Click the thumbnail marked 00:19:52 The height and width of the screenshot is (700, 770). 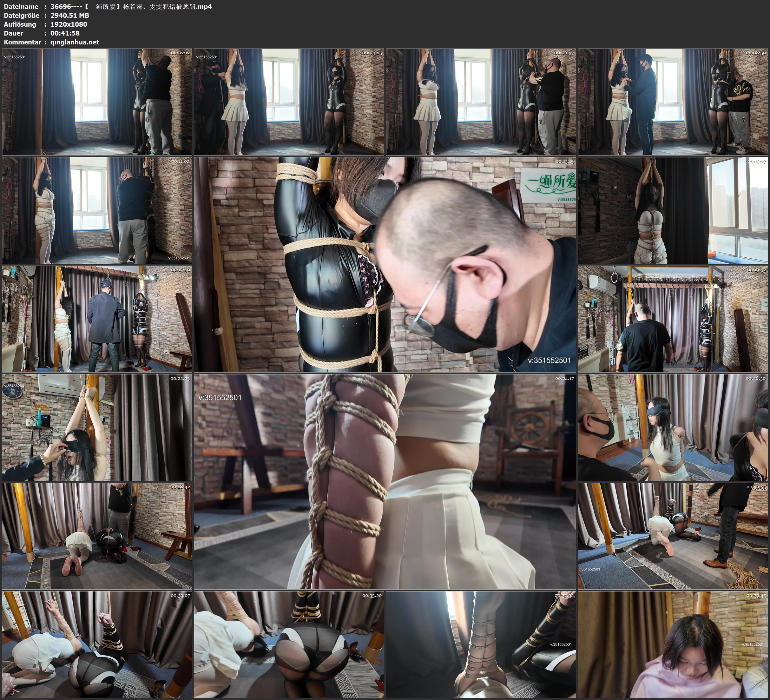pos(673,319)
